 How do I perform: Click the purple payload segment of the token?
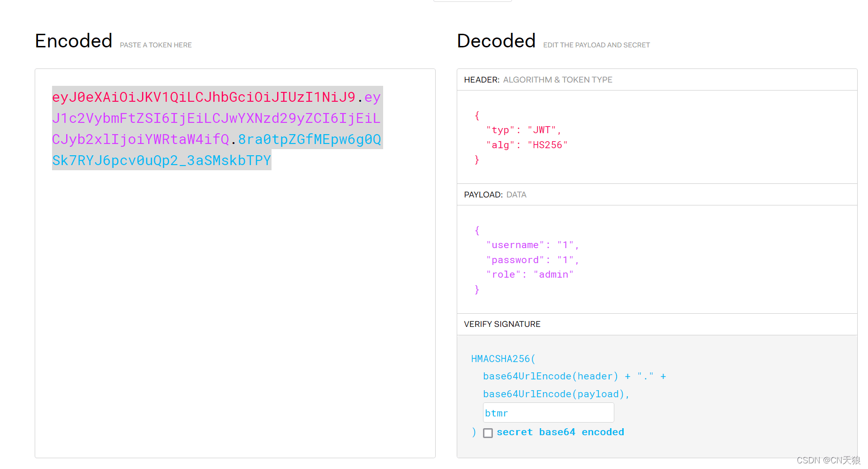tap(216, 118)
